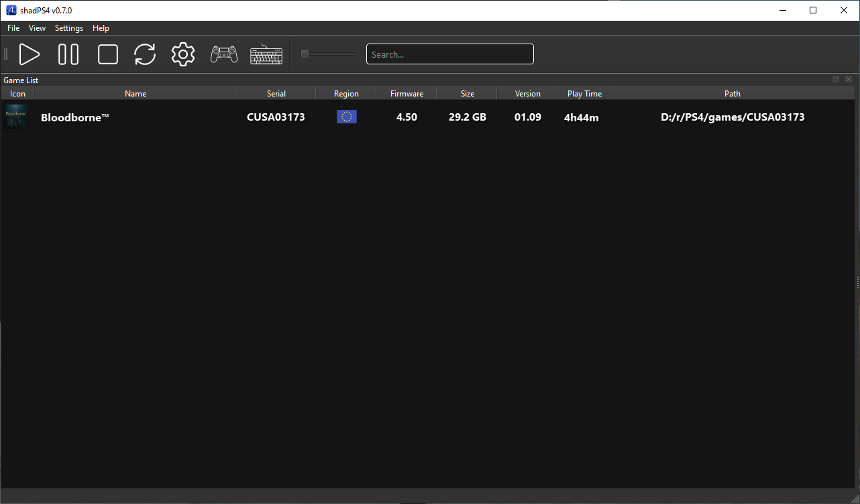Float the Game List dock panel
This screenshot has height=504, width=860.
[x=836, y=79]
